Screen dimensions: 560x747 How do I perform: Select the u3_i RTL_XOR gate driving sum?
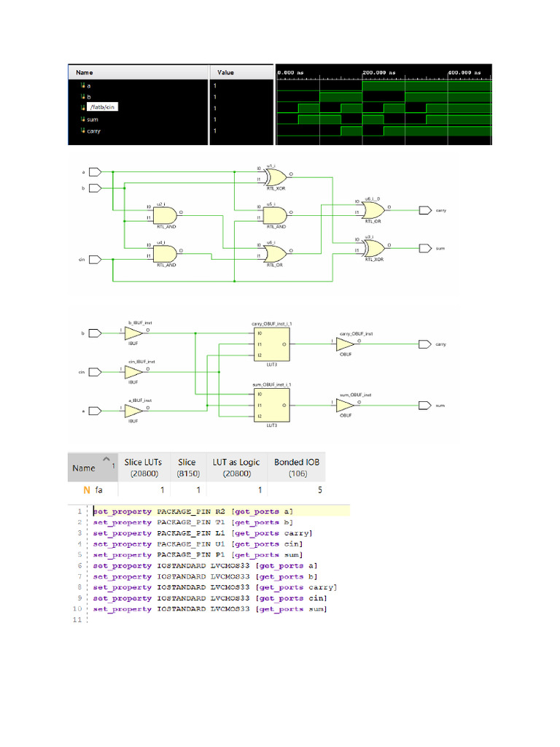(373, 248)
